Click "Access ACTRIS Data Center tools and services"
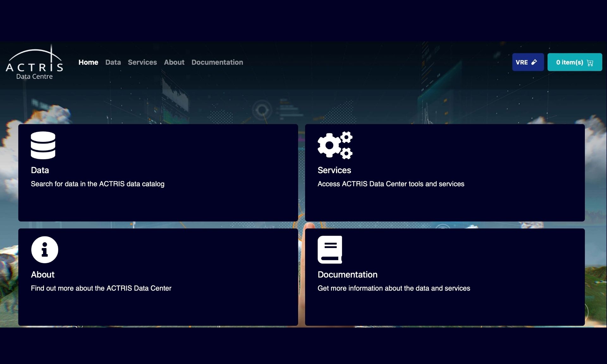 tap(391, 184)
